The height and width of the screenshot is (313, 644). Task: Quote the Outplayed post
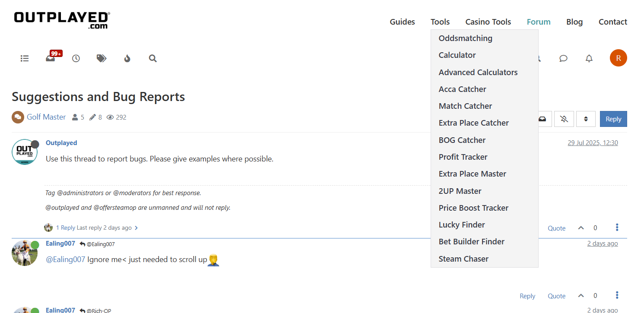(557, 228)
